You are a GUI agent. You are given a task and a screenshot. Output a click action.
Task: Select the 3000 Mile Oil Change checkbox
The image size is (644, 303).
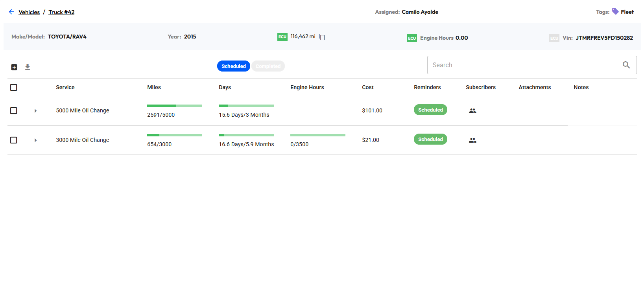pyautogui.click(x=13, y=140)
